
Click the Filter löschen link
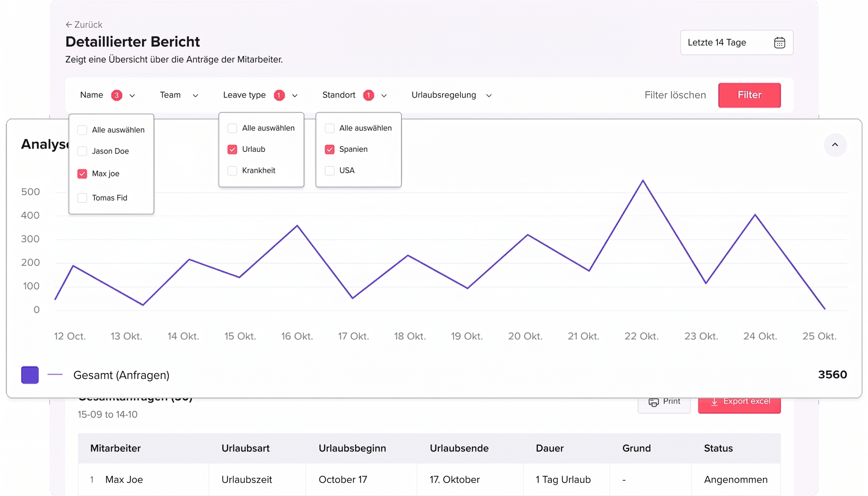click(675, 95)
